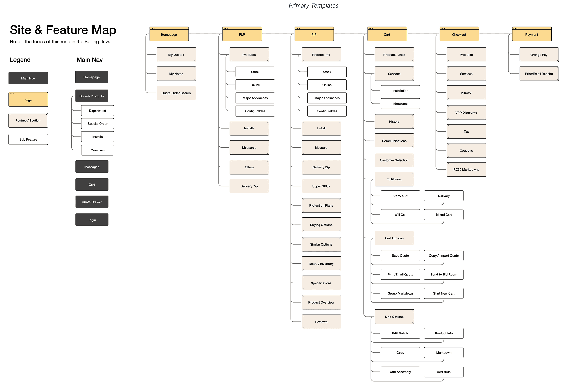Open Search Products in Main Nav
The height and width of the screenshot is (392, 566).
point(92,96)
